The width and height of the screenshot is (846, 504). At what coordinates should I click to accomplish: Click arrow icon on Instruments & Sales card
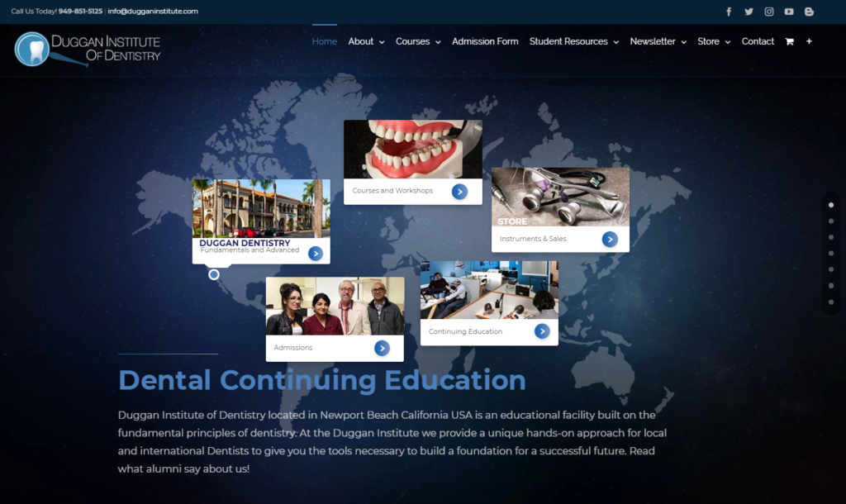(610, 240)
